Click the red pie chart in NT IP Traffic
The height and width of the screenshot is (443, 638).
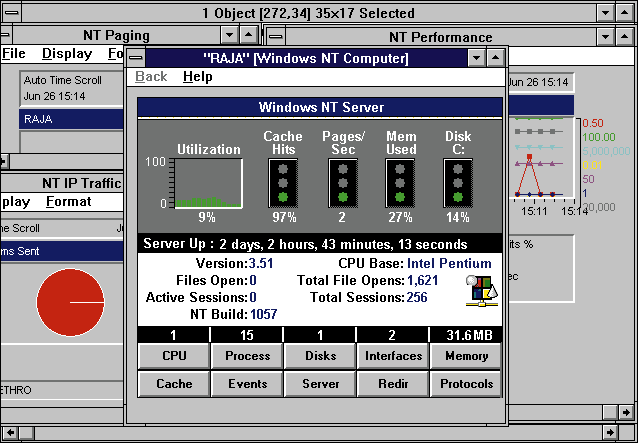[x=70, y=302]
